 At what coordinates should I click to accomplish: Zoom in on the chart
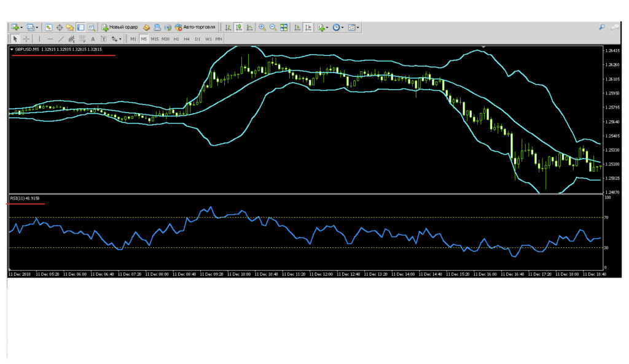(x=262, y=27)
